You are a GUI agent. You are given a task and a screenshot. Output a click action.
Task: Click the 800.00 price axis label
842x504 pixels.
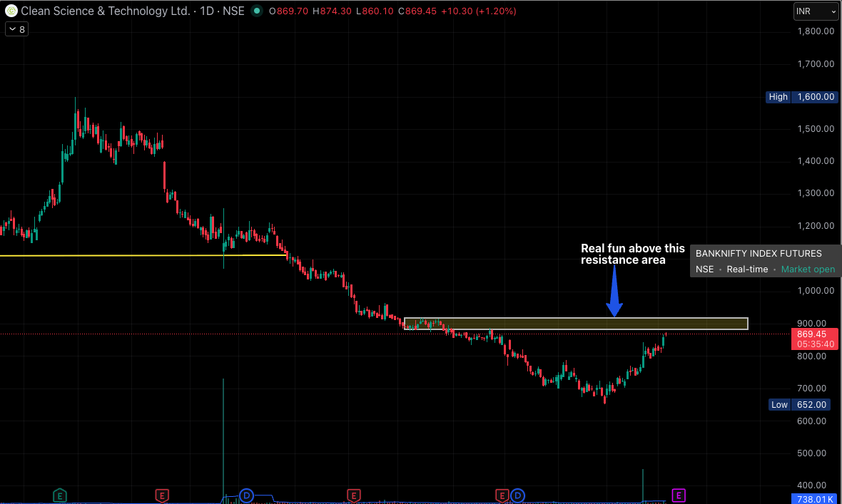811,356
